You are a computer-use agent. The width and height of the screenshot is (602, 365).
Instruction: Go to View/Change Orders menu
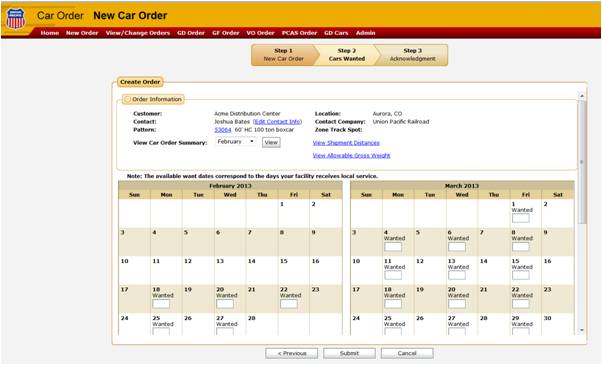138,33
